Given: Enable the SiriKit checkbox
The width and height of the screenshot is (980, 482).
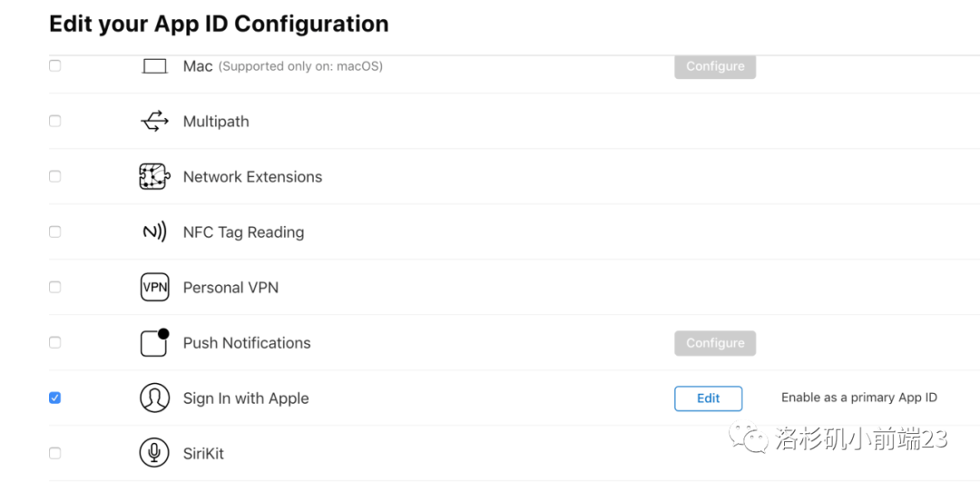Looking at the screenshot, I should tap(54, 453).
